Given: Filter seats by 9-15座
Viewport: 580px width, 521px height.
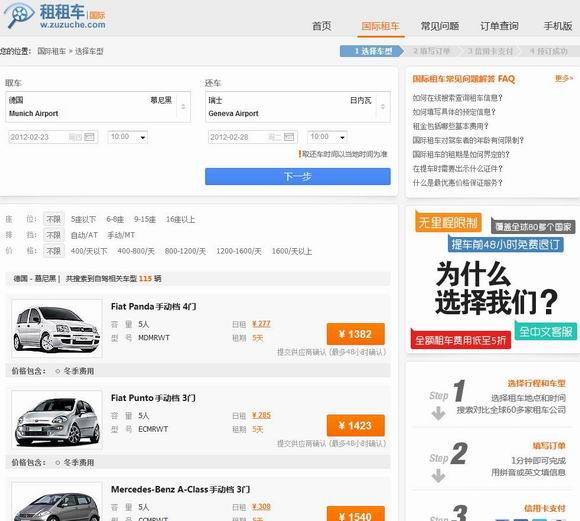Looking at the screenshot, I should tap(145, 219).
